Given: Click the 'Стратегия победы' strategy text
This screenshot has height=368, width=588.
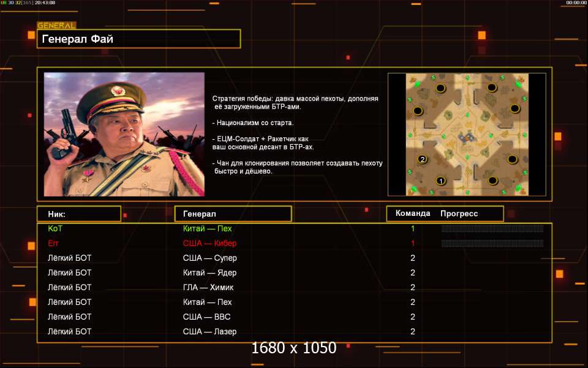Looking at the screenshot, I should point(295,102).
